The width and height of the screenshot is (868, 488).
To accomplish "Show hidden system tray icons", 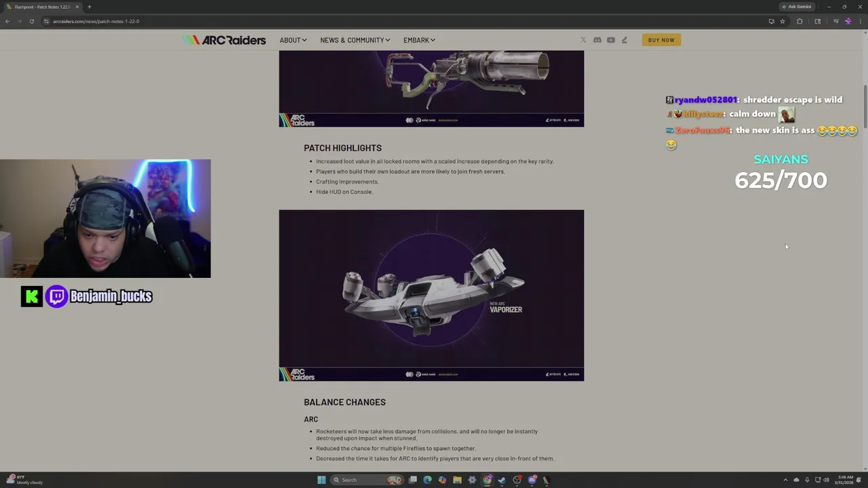I will tap(785, 480).
